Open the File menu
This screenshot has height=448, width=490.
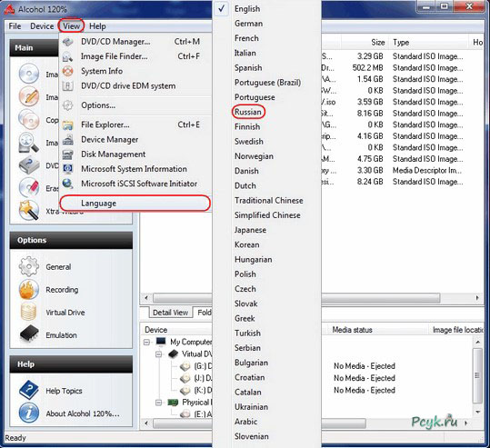15,26
